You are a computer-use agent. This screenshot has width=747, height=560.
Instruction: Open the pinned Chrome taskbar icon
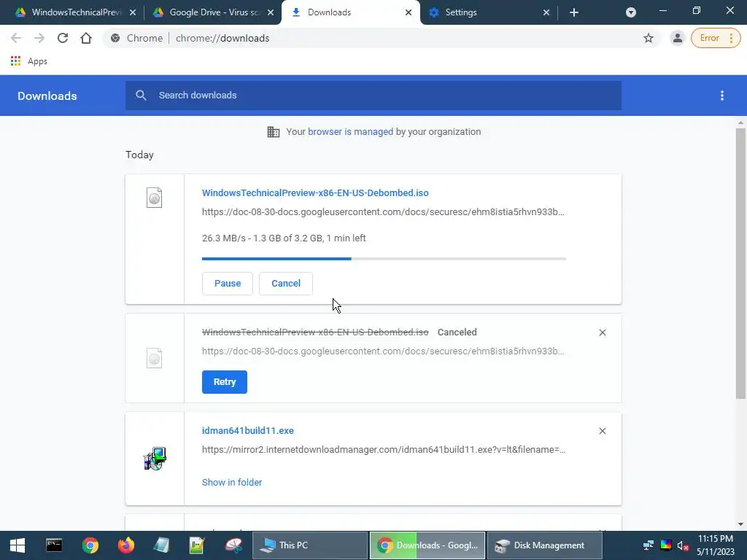pos(90,545)
